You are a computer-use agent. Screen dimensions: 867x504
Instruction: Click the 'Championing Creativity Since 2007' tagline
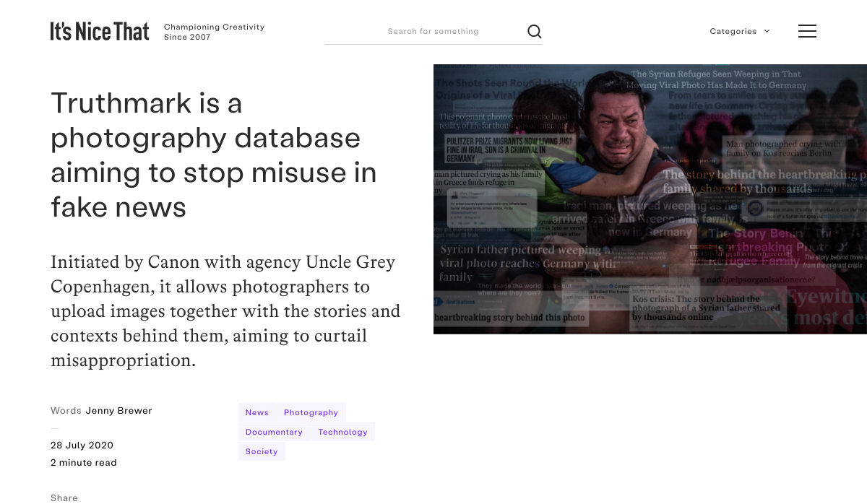tap(214, 32)
